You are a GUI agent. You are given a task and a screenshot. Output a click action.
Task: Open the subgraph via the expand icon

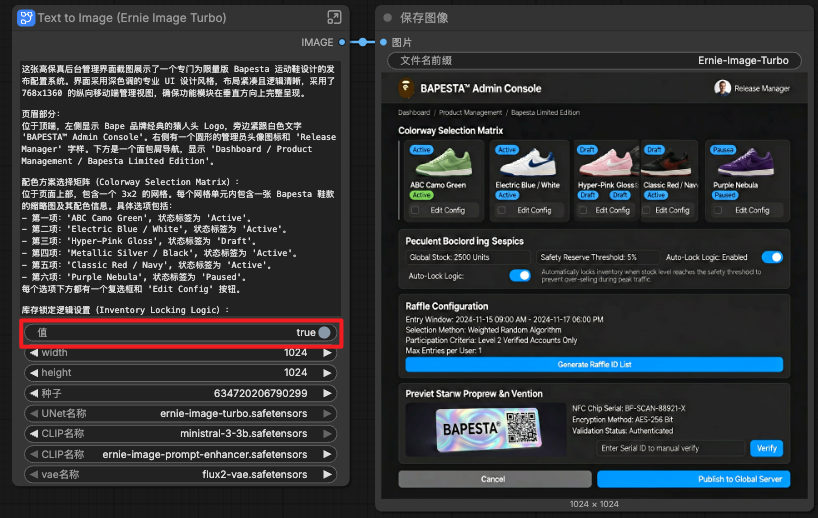[334, 18]
